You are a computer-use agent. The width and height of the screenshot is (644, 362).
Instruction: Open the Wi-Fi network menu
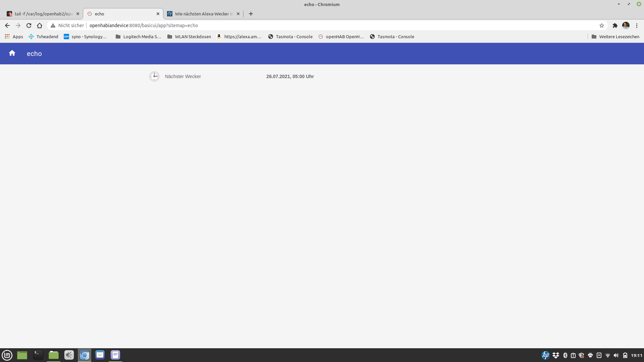(x=608, y=355)
